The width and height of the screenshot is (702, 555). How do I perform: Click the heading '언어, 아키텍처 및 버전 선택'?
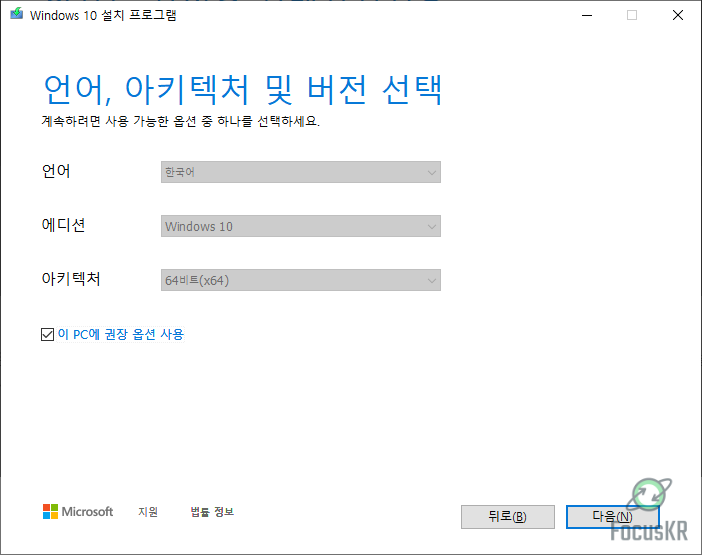coord(243,90)
